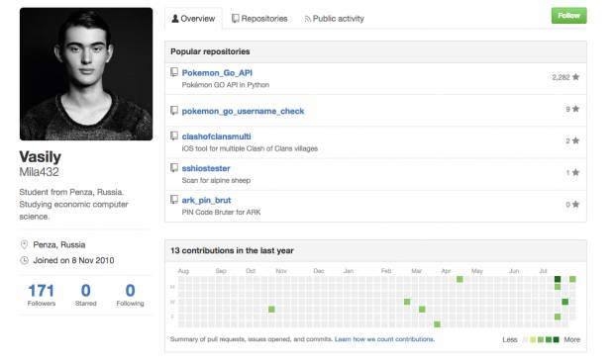The height and width of the screenshot is (364, 614).
Task: Click the clock icon beside the joined date
Action: [25, 260]
